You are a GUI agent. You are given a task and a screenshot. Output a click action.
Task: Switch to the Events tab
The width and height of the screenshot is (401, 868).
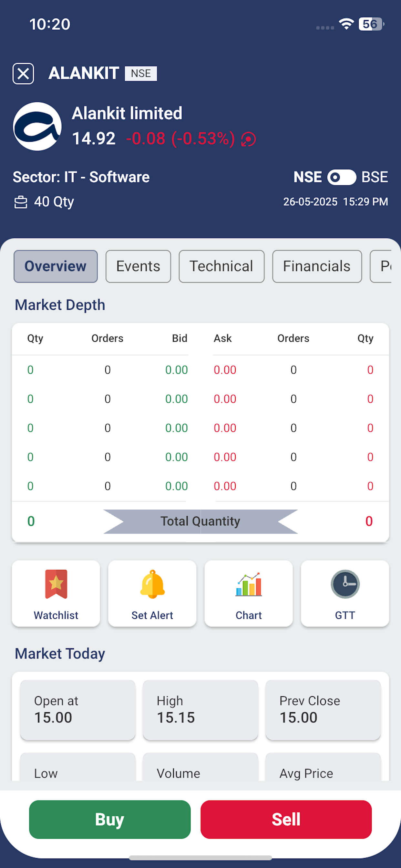[138, 266]
